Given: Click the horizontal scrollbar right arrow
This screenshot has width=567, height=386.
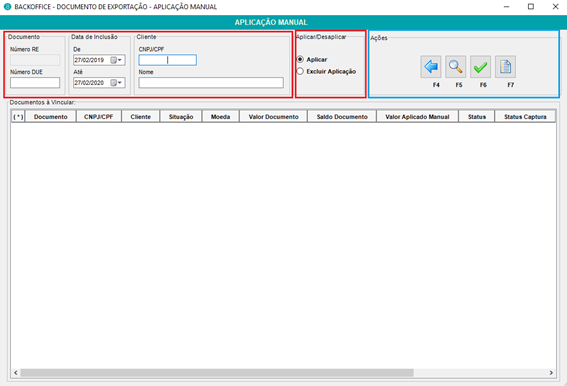Looking at the screenshot, I should pyautogui.click(x=551, y=373).
